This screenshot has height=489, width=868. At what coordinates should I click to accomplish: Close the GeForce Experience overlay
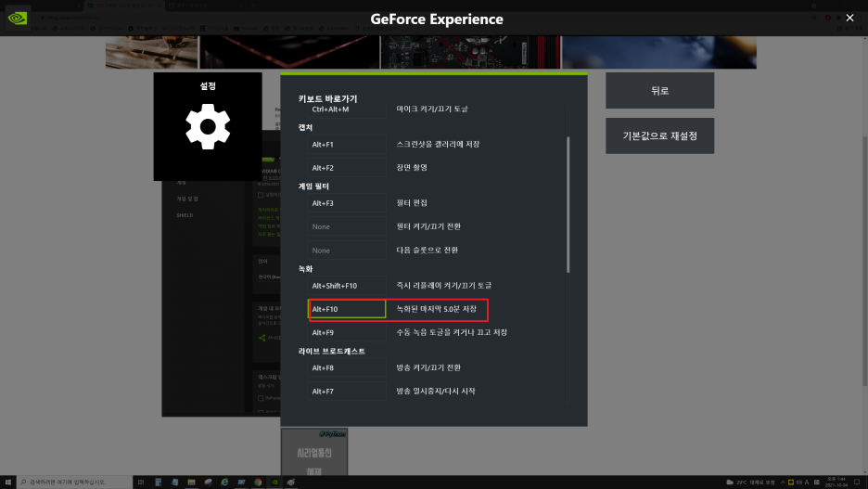[x=849, y=19]
